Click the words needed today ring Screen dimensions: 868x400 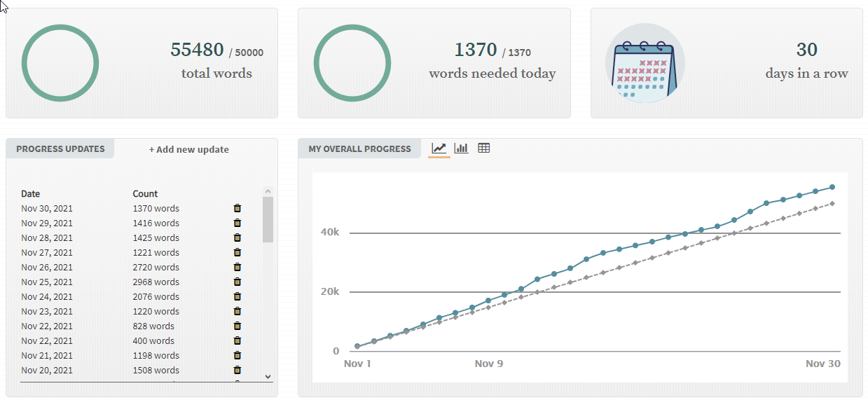tap(352, 63)
